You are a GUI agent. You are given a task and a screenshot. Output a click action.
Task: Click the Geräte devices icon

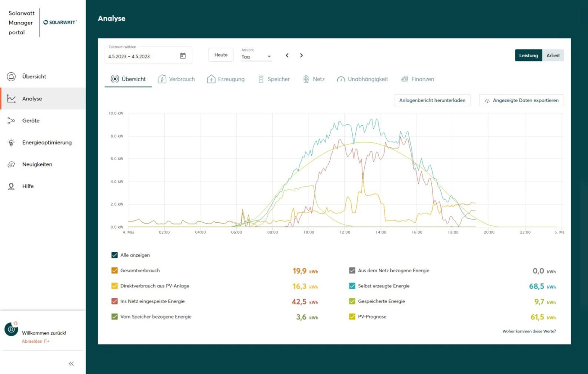point(11,121)
